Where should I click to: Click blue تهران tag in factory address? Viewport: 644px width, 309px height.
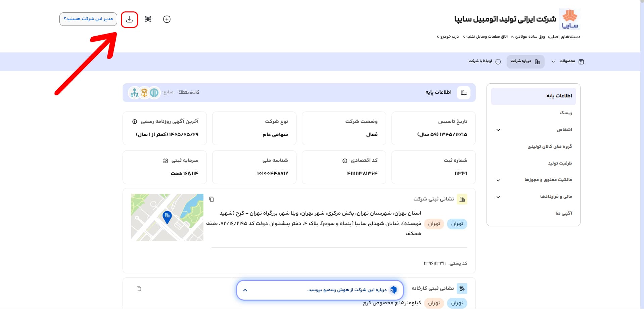coord(457,303)
